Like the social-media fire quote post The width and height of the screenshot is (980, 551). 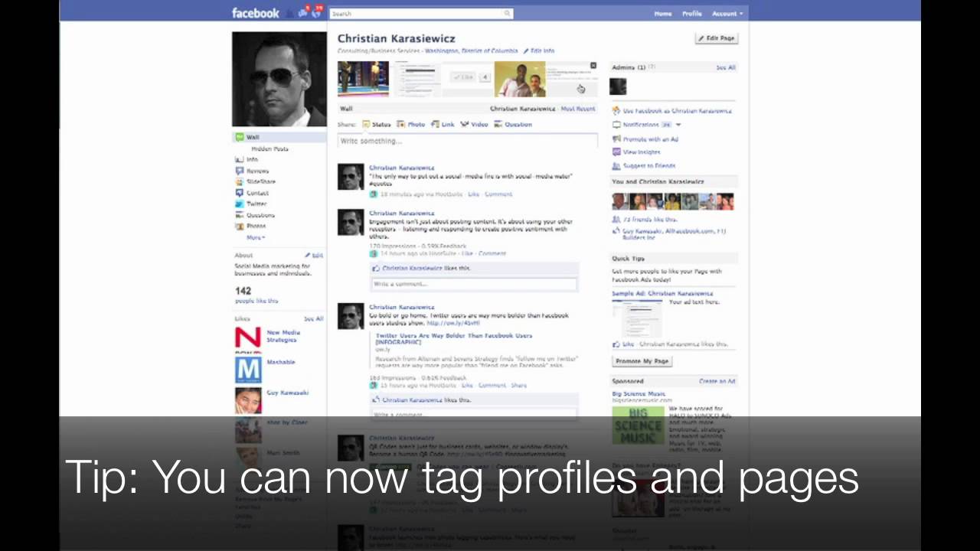(x=473, y=194)
